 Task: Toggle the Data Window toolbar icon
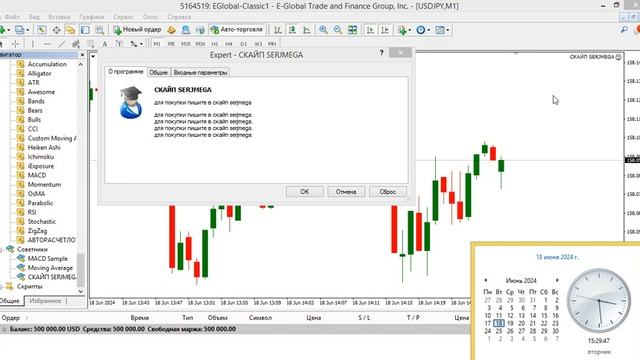[x=56, y=30]
